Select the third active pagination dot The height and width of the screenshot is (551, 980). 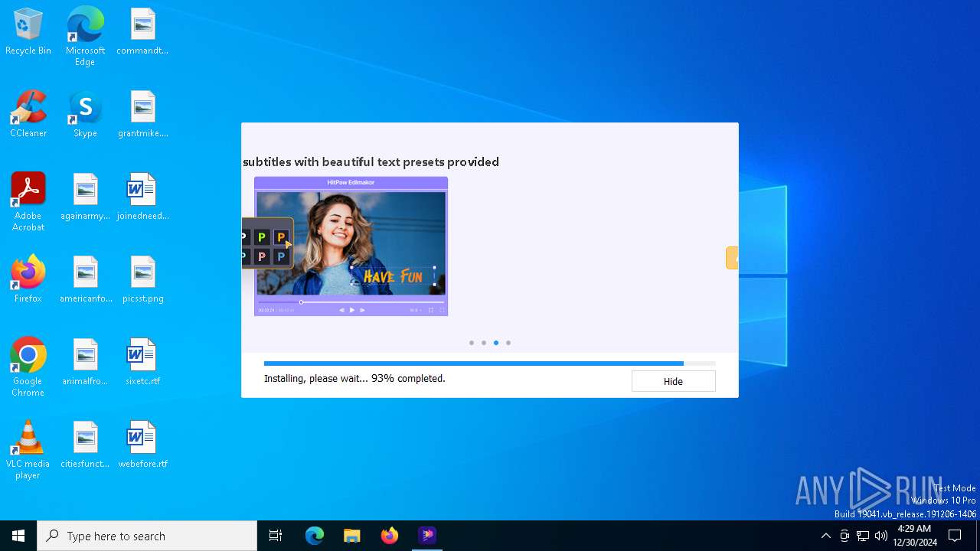[x=496, y=343]
